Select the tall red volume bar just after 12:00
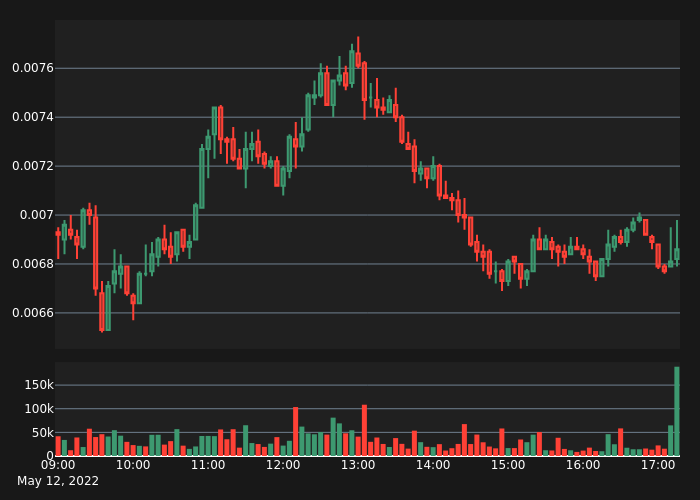The image size is (700, 500). [x=296, y=431]
